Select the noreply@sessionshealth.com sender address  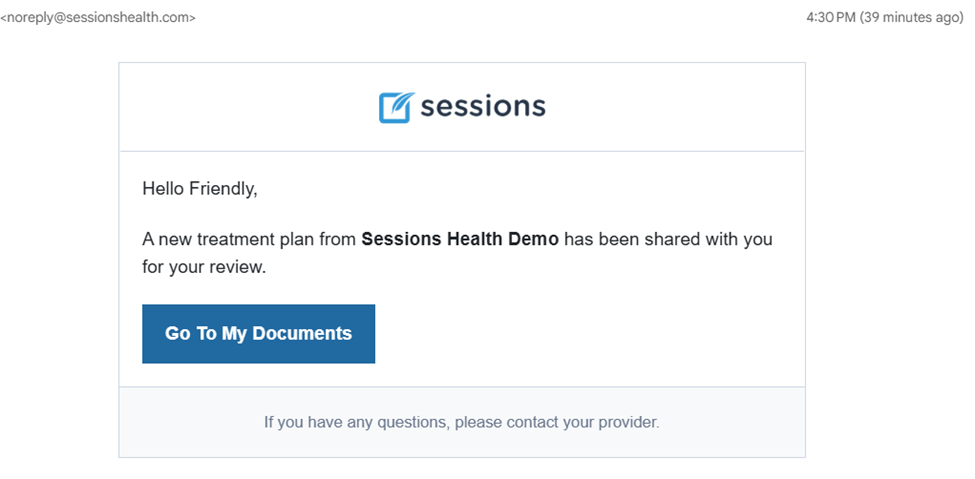(98, 18)
